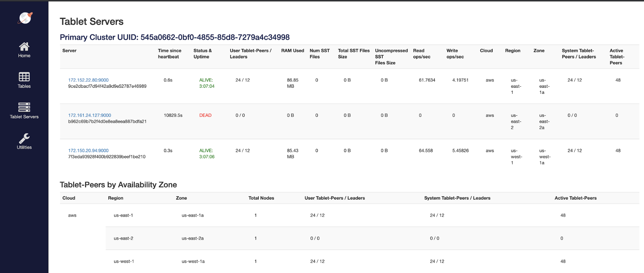
Task: Click the Tablet-Peers by Availability Zone heading
Action: tap(118, 185)
